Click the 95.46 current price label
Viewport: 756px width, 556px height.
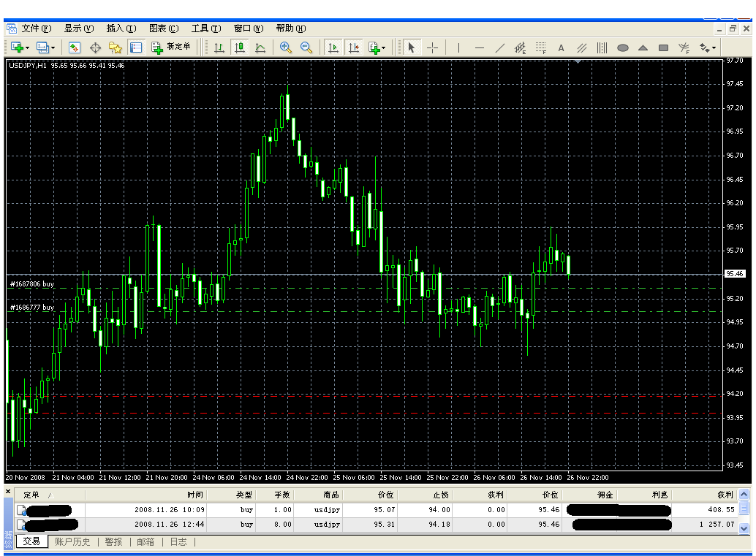pyautogui.click(x=735, y=274)
